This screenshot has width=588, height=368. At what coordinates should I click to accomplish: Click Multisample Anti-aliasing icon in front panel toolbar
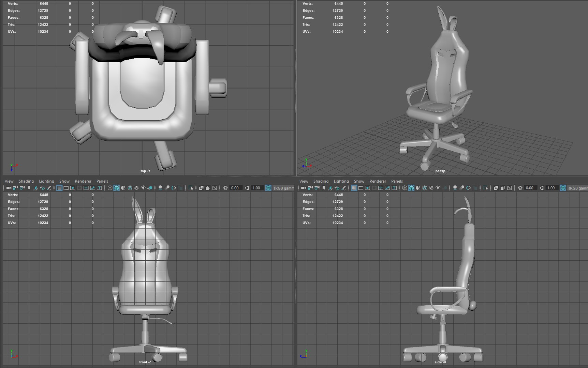pyautogui.click(x=174, y=188)
